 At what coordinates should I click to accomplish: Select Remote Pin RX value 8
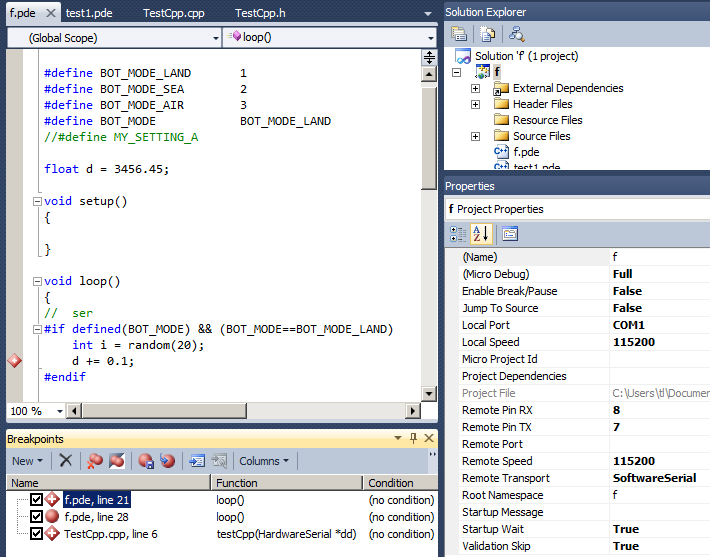tap(616, 410)
